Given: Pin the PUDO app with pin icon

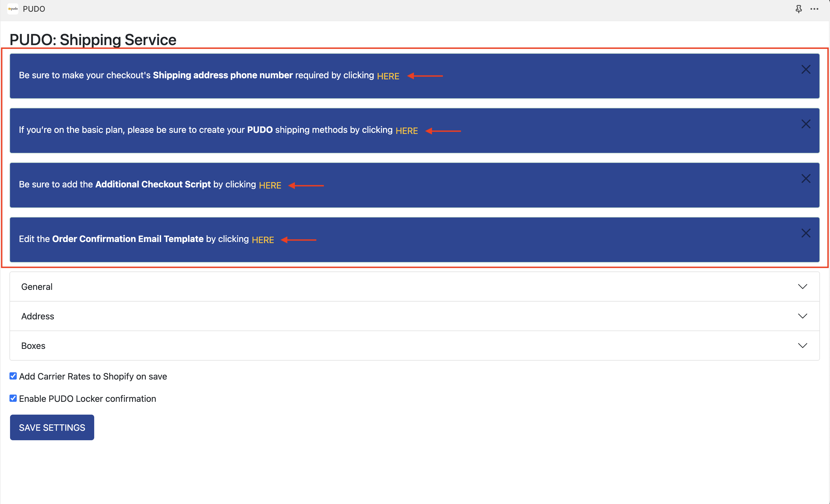Looking at the screenshot, I should click(x=798, y=9).
